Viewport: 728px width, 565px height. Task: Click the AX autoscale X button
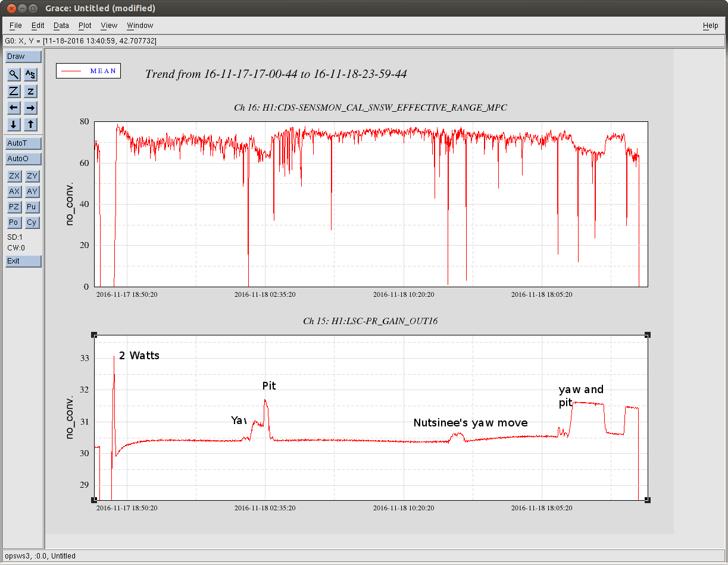[14, 192]
